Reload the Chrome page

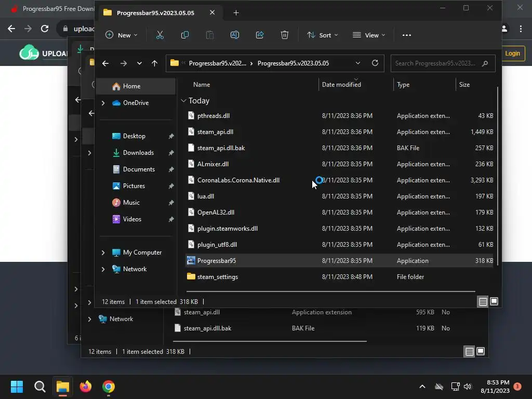click(45, 29)
